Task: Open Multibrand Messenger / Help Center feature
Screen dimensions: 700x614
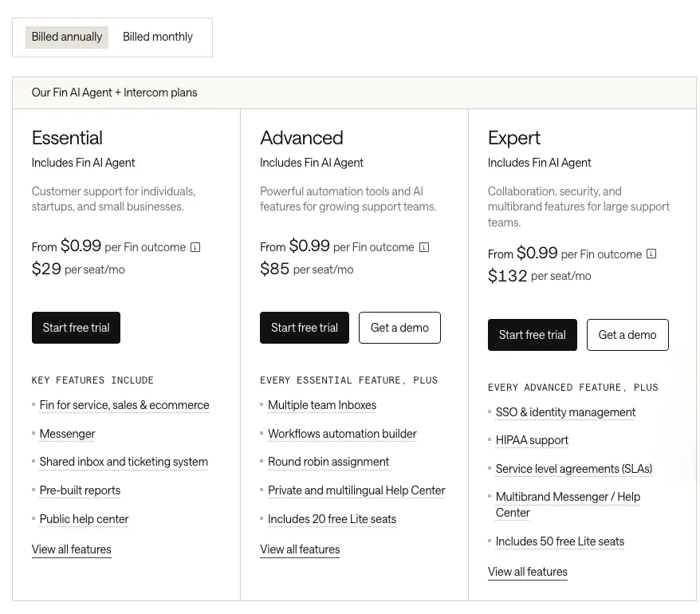Action: [568, 505]
